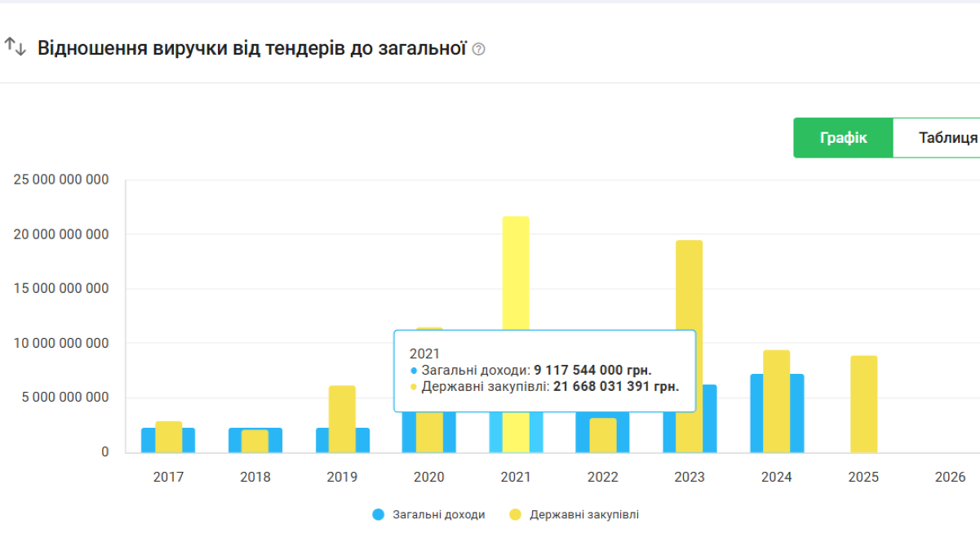Click the help question mark icon

479,50
